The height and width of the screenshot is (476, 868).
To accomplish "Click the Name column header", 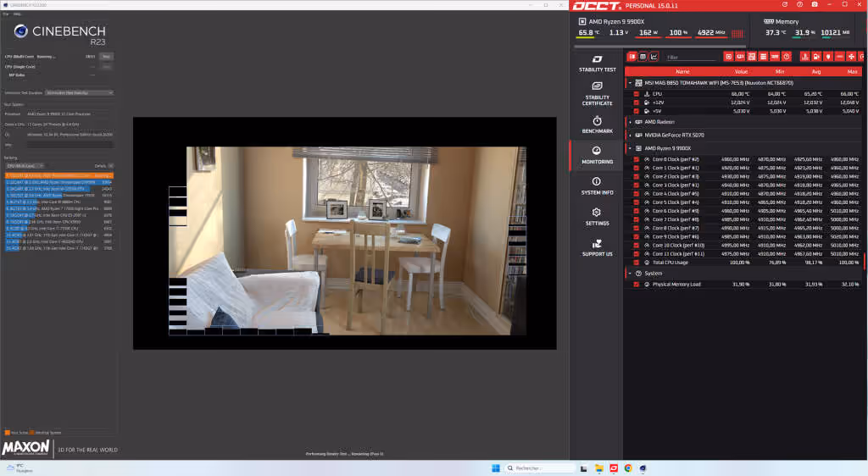I will click(x=682, y=72).
